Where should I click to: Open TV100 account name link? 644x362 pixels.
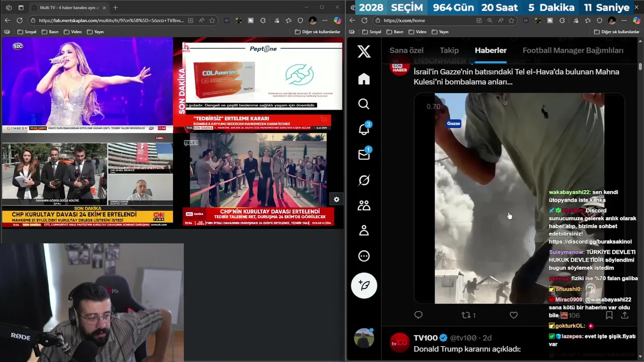point(426,337)
